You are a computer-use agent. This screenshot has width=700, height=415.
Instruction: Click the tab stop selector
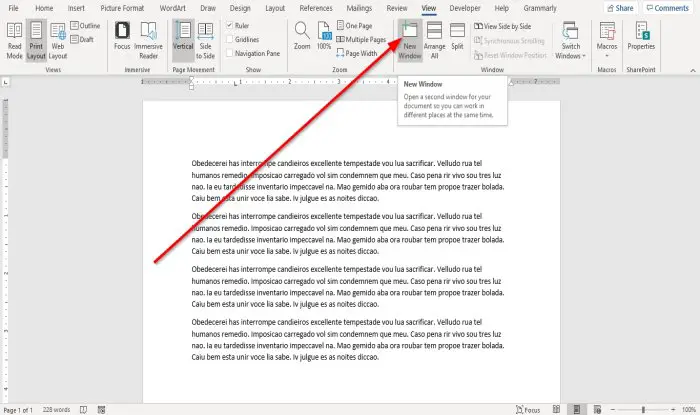[x=5, y=82]
